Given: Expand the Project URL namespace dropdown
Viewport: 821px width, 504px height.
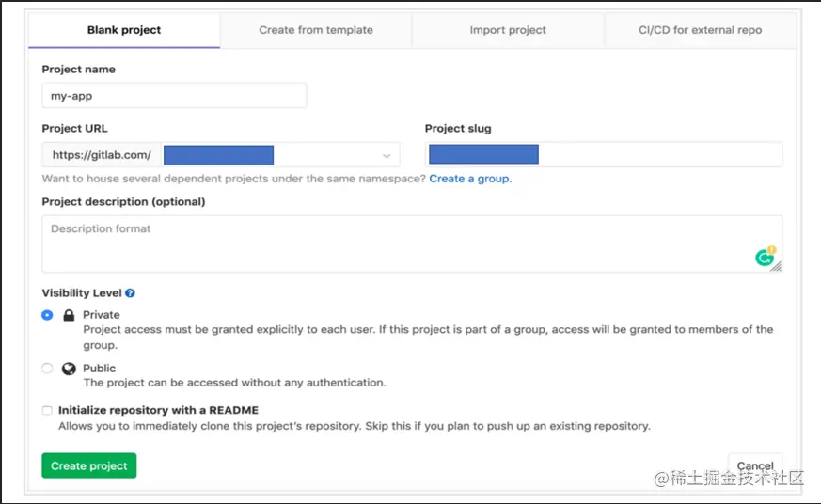Looking at the screenshot, I should pyautogui.click(x=280, y=155).
